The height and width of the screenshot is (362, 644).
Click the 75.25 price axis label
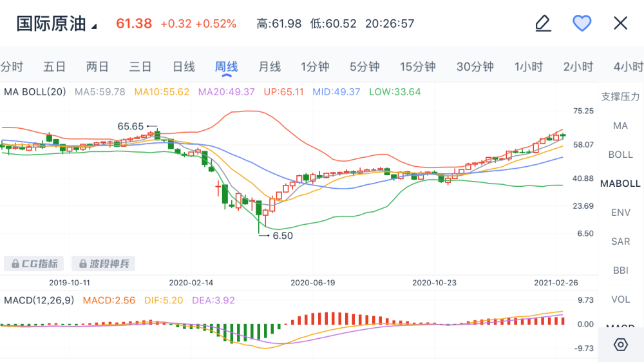point(583,111)
